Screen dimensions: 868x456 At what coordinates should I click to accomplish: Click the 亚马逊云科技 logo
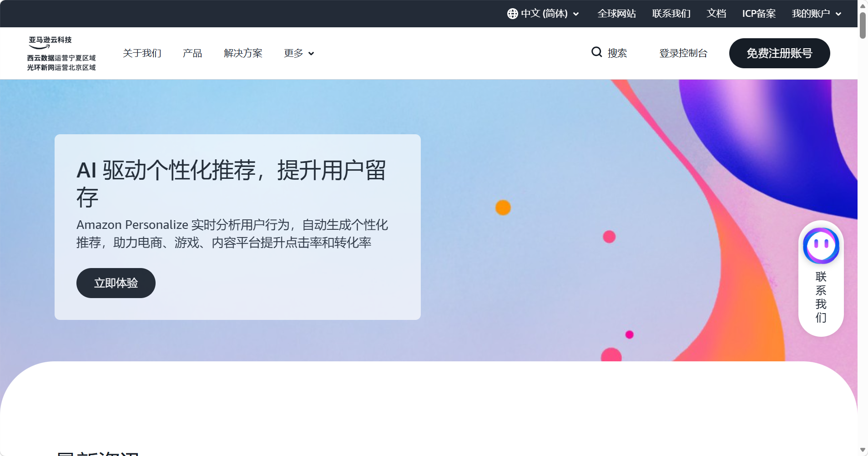[61, 53]
